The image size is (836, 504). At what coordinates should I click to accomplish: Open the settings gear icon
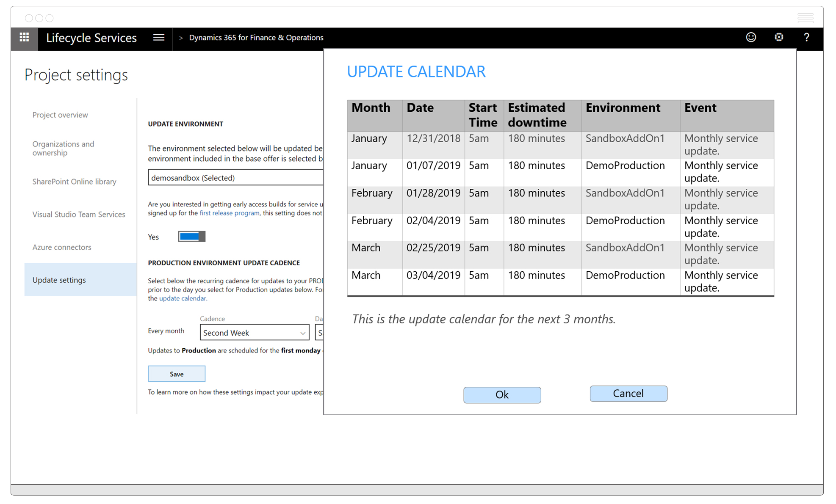(779, 38)
